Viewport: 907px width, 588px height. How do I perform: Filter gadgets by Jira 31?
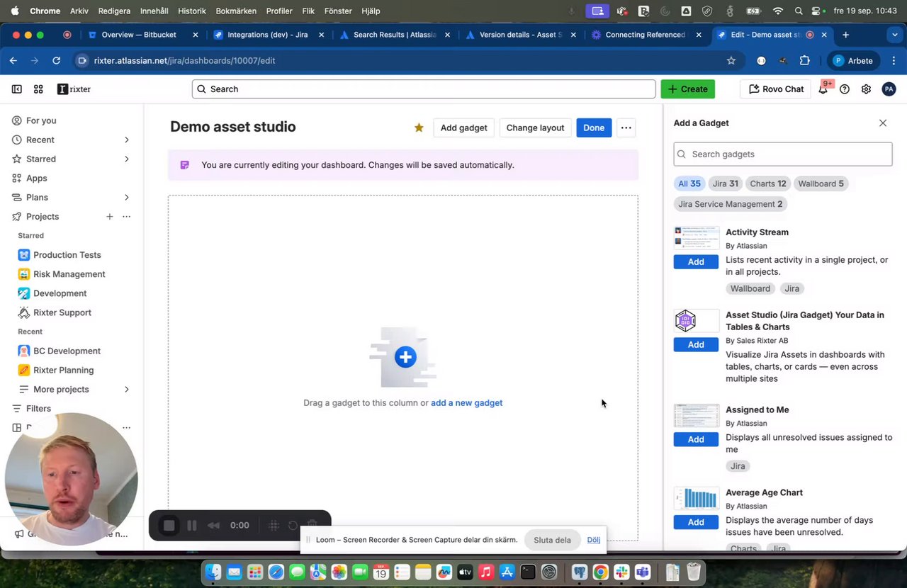(725, 184)
